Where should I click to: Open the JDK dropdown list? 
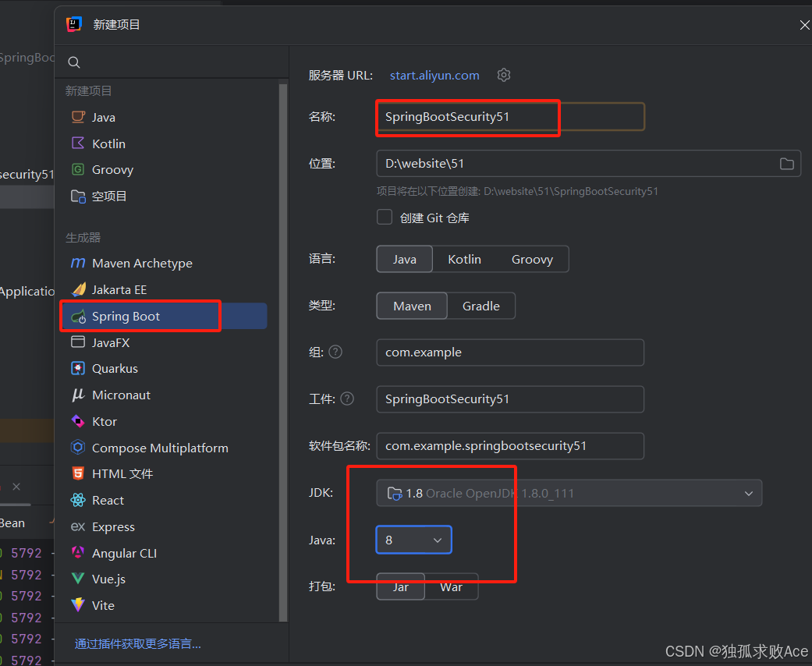pyautogui.click(x=569, y=493)
